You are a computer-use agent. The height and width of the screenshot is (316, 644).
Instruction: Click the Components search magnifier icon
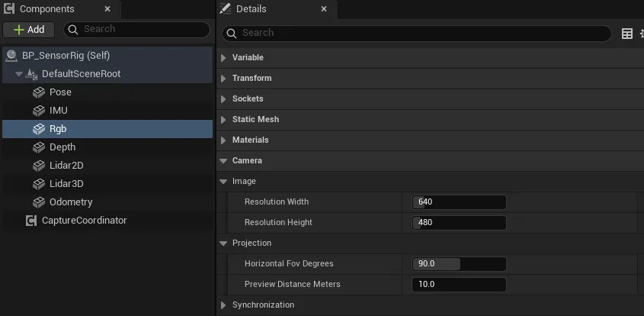tap(73, 29)
